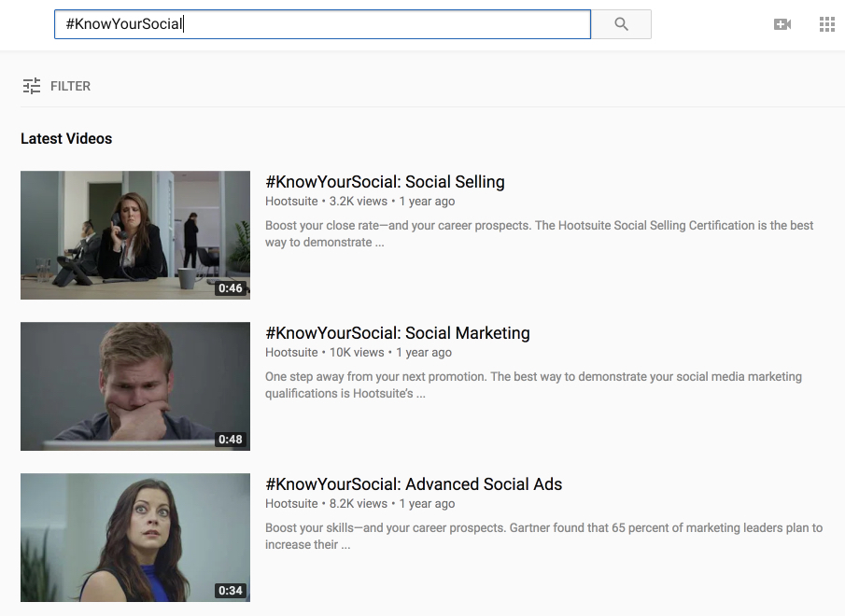Click the 0:46 duration badge
Image resolution: width=845 pixels, height=616 pixels.
tap(230, 288)
